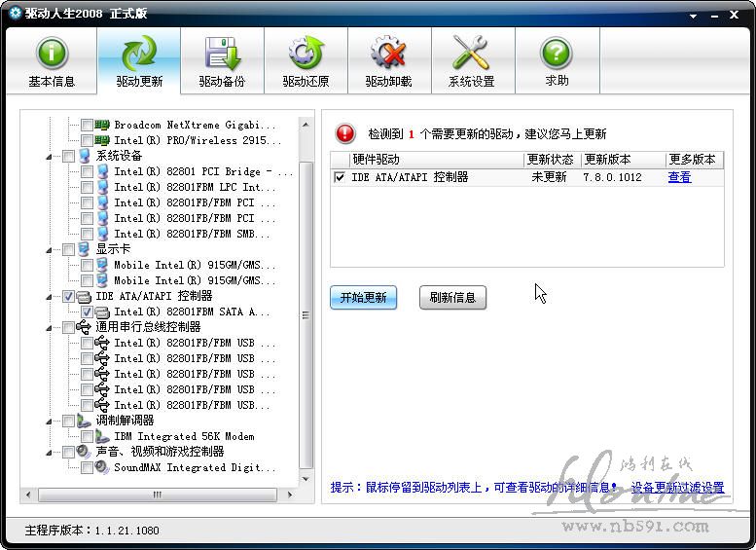Click the red exclamation warning icon
The image size is (756, 550).
coord(345,133)
